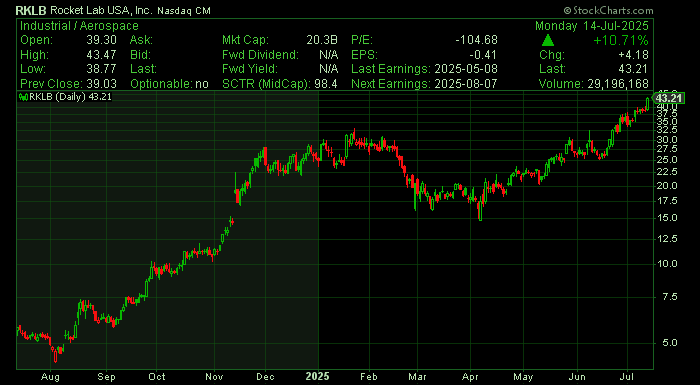700x385 pixels.
Task: Click the Optionable: no field
Action: [x=169, y=84]
